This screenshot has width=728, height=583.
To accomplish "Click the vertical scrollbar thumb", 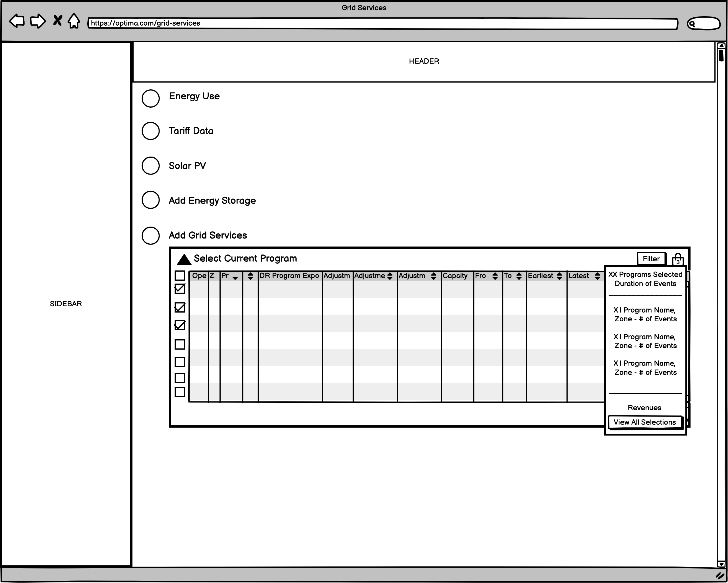I will [721, 55].
